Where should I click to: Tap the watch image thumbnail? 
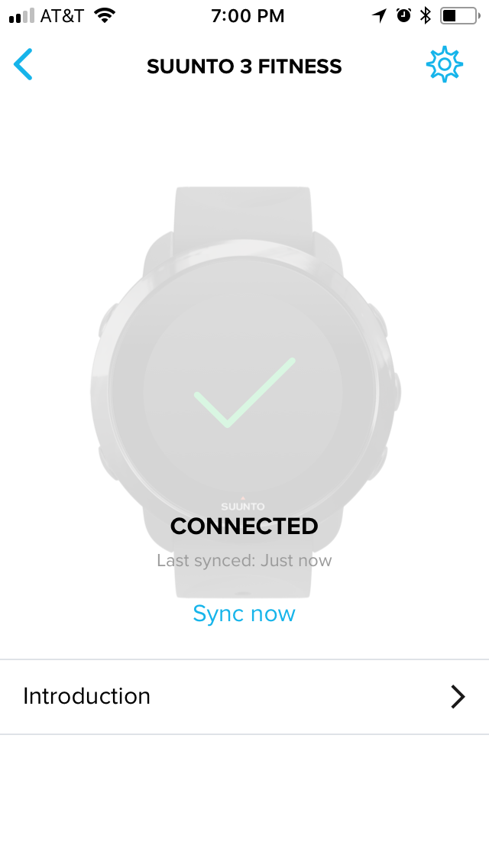[244, 392]
